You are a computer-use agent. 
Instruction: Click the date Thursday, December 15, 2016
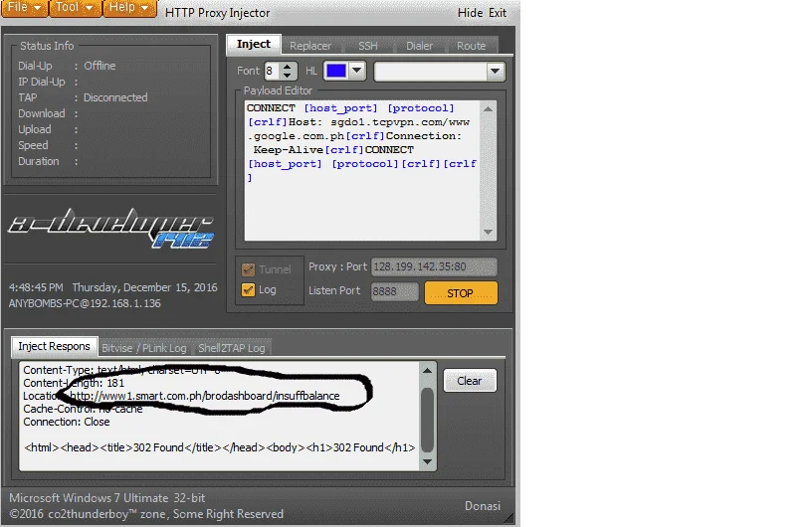(x=145, y=287)
